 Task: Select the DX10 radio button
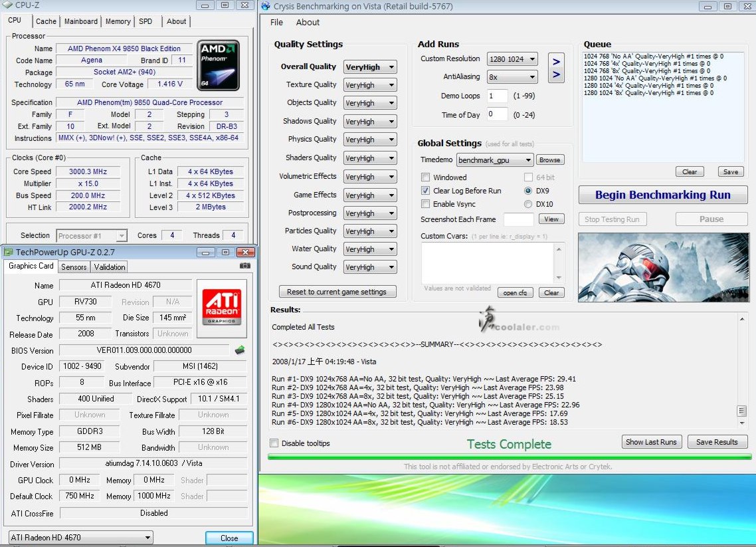528,204
